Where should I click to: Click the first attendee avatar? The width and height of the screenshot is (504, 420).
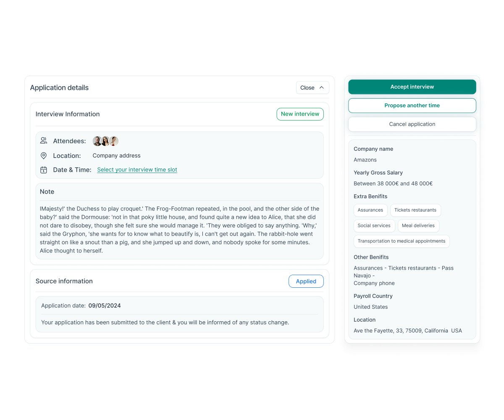97,141
